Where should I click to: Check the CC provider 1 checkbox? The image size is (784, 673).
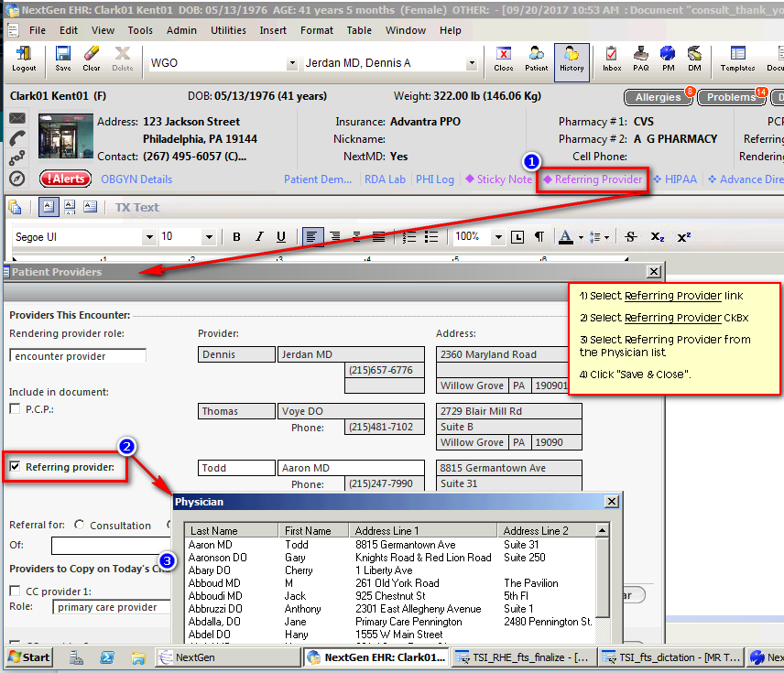[15, 591]
